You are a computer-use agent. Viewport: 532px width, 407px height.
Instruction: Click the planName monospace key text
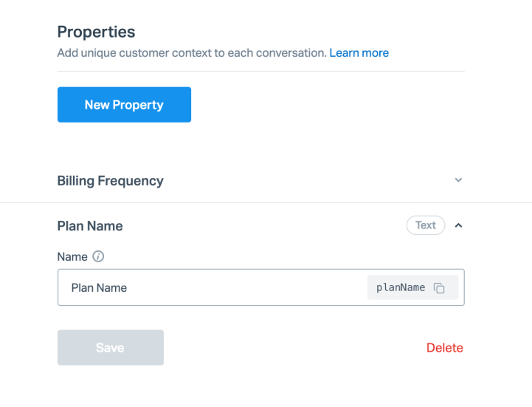pyautogui.click(x=401, y=287)
